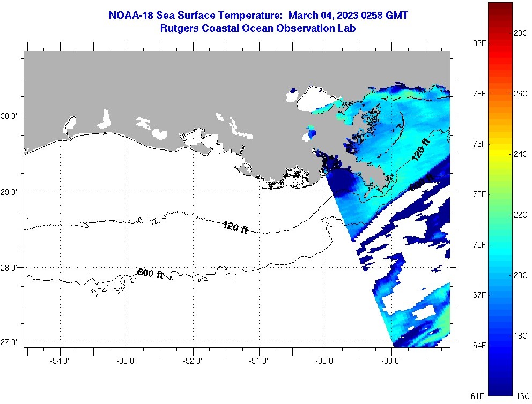Select the 79F temperature label
Viewport: 532px width, 404px height.
pos(479,94)
